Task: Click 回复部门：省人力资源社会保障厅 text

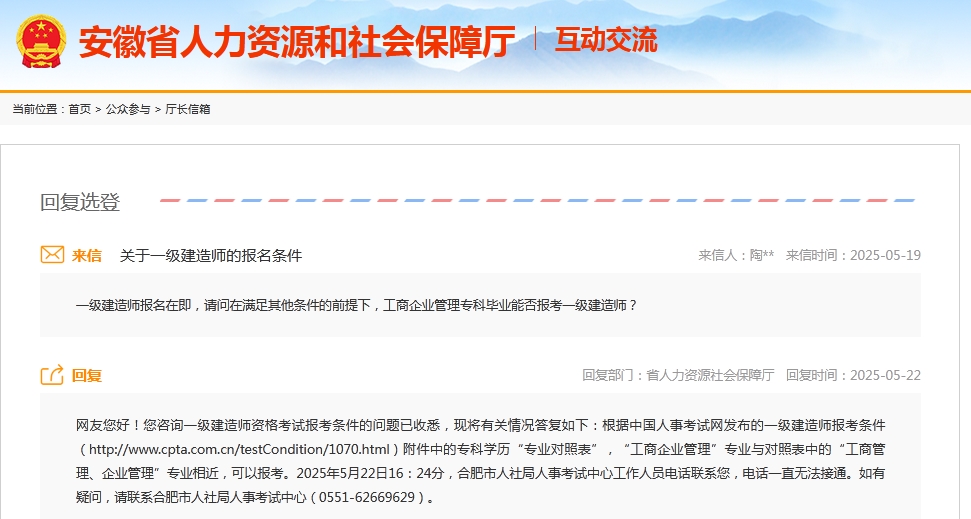Action: (x=678, y=375)
